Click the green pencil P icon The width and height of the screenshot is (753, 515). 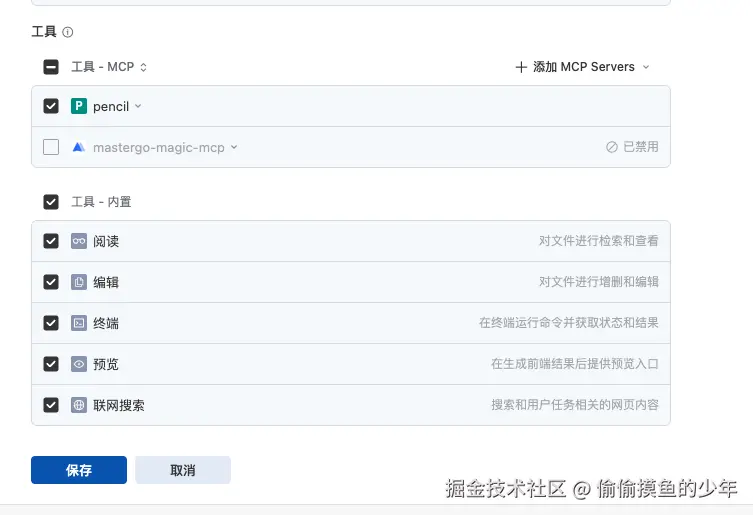point(79,106)
